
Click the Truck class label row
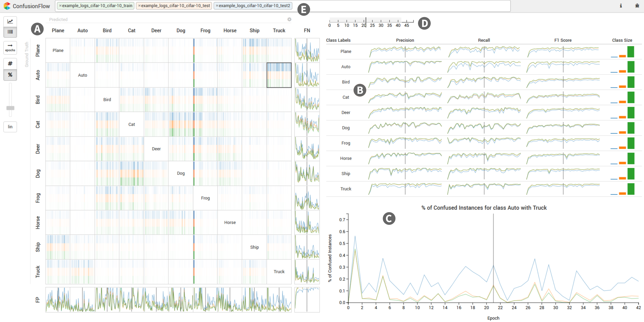[346, 189]
